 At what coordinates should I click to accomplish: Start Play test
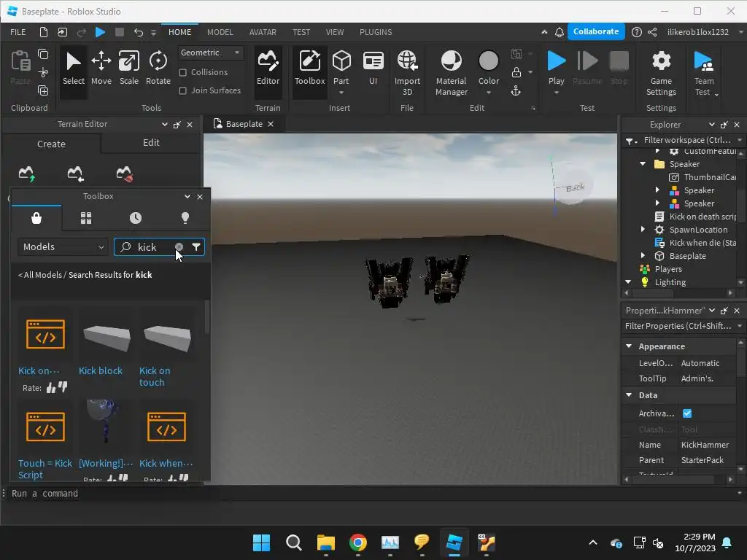[x=556, y=68]
